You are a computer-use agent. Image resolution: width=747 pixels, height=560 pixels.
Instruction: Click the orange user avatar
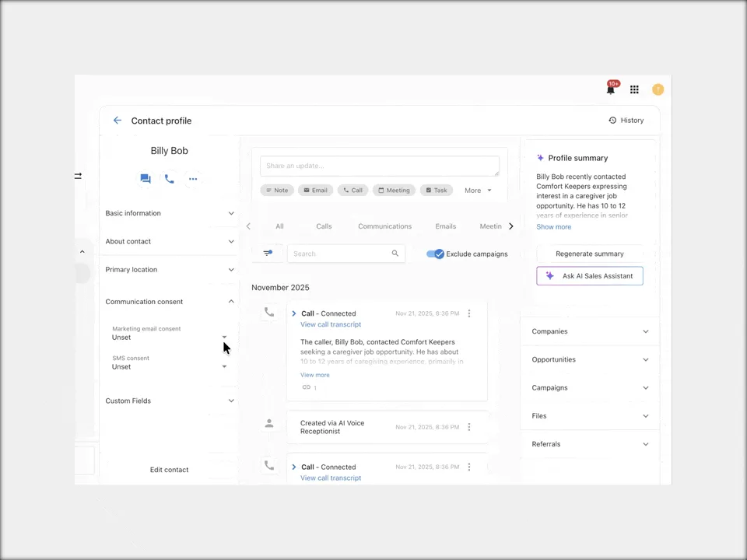pyautogui.click(x=658, y=89)
